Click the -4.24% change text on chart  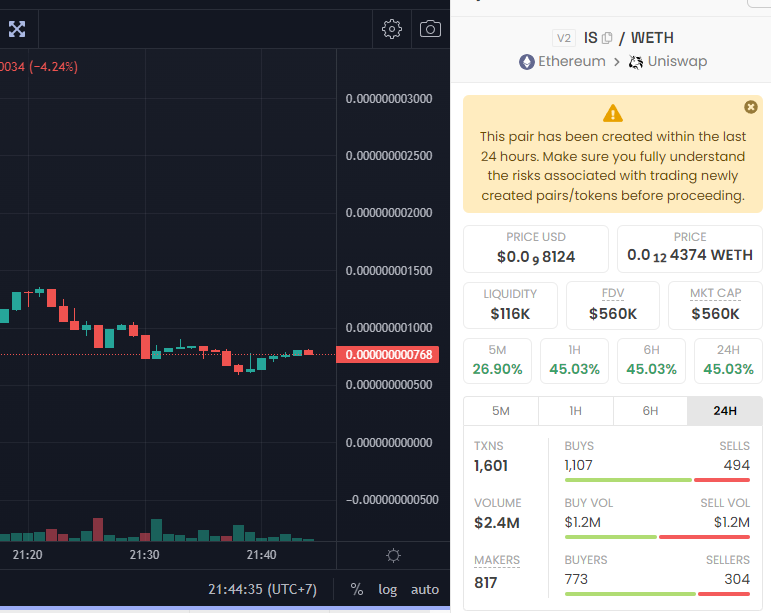(x=54, y=67)
